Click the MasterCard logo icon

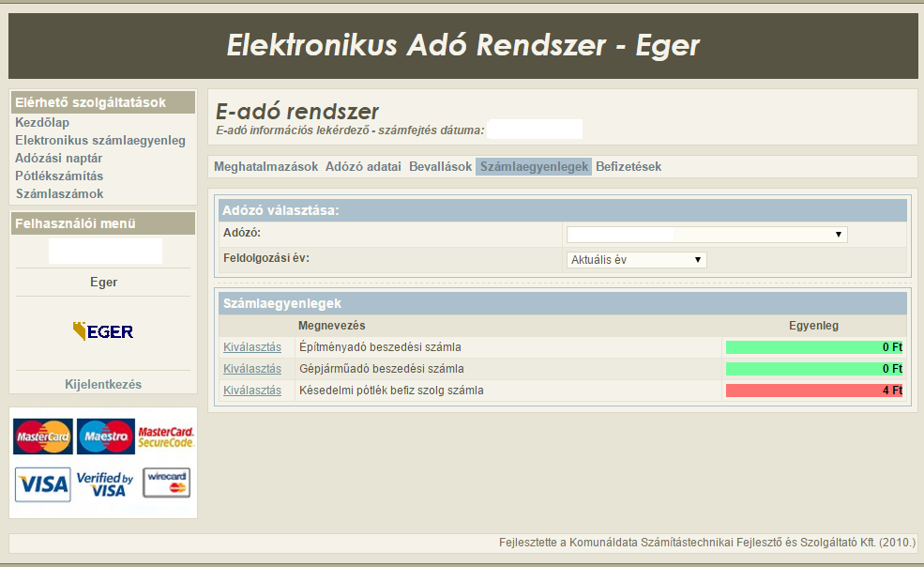[x=43, y=437]
